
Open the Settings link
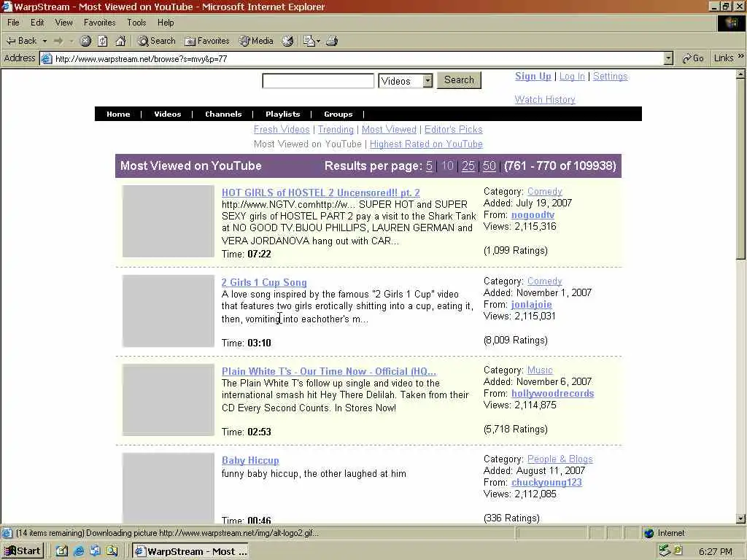(611, 76)
